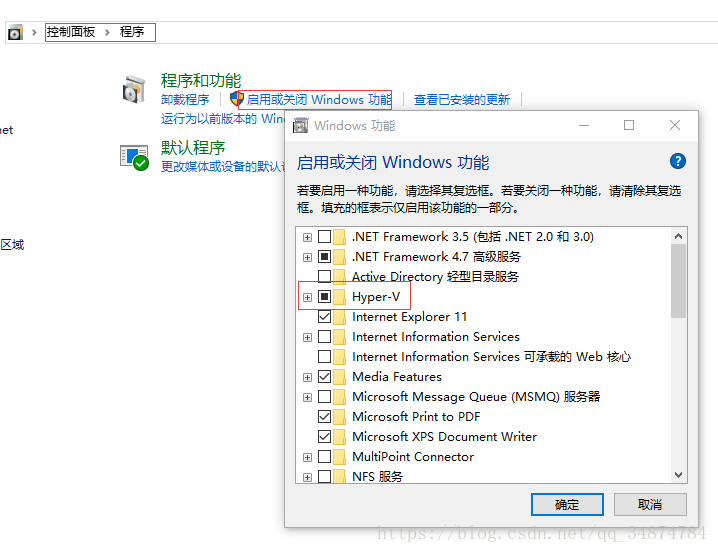Open the 卸载程序 link
The image size is (718, 553).
185,99
